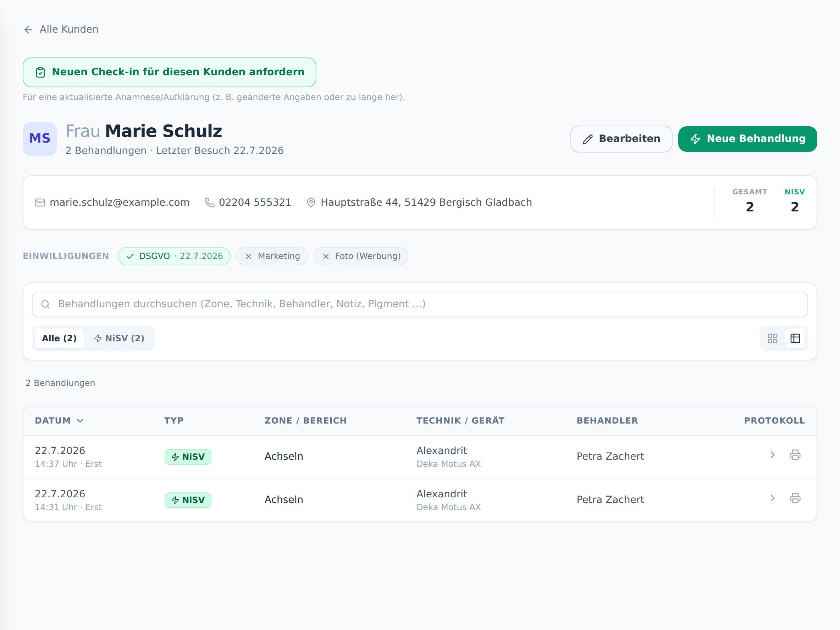Click PROTOKOLL column header

pyautogui.click(x=774, y=421)
